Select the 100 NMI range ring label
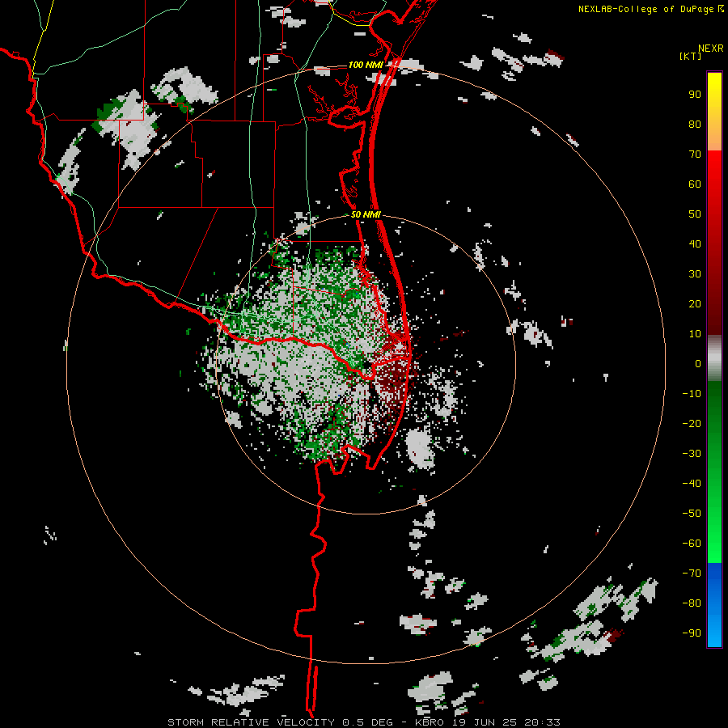The height and width of the screenshot is (728, 728). coord(366,65)
